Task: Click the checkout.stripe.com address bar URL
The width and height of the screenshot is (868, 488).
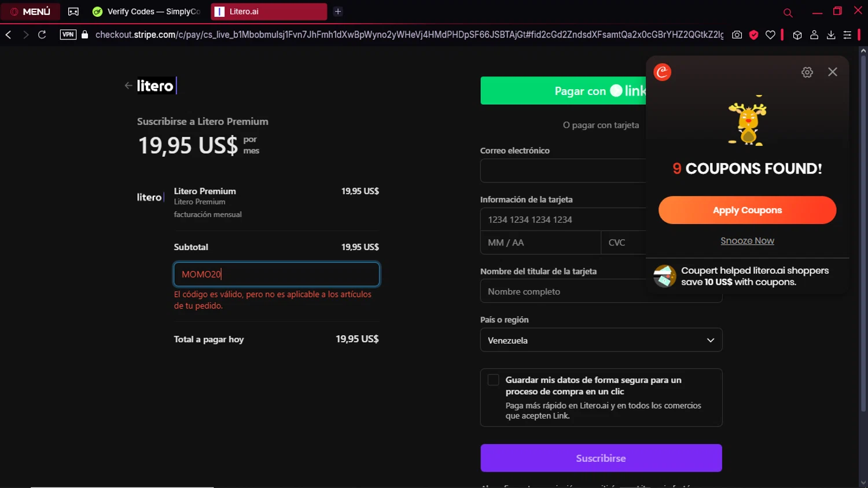Action: [x=409, y=35]
